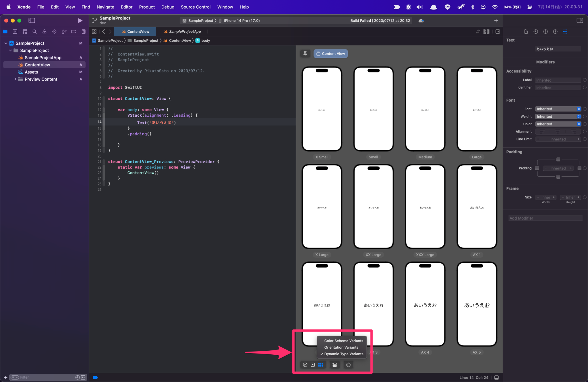588x382 pixels.
Task: Open the Accessibility inspector icon
Action: (556, 32)
